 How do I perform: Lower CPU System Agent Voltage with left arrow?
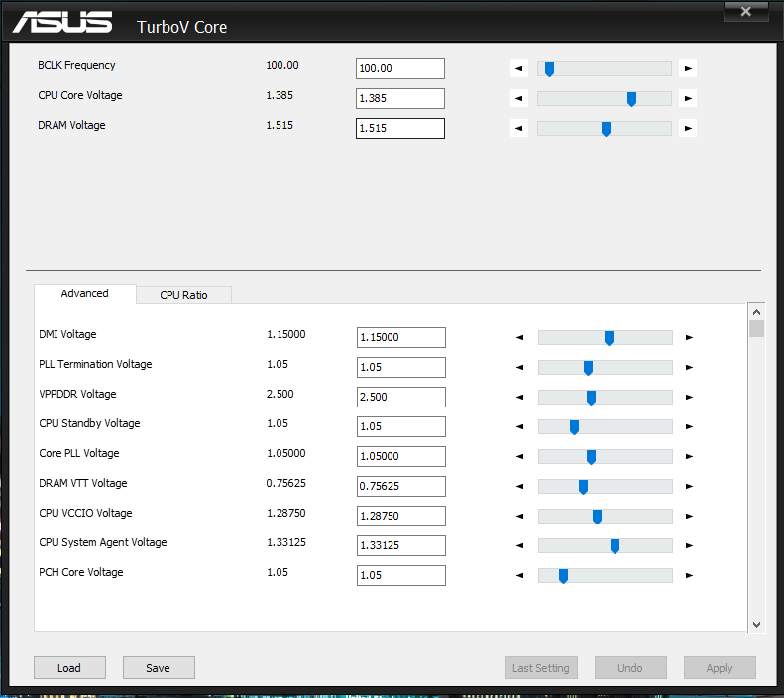[x=520, y=545]
